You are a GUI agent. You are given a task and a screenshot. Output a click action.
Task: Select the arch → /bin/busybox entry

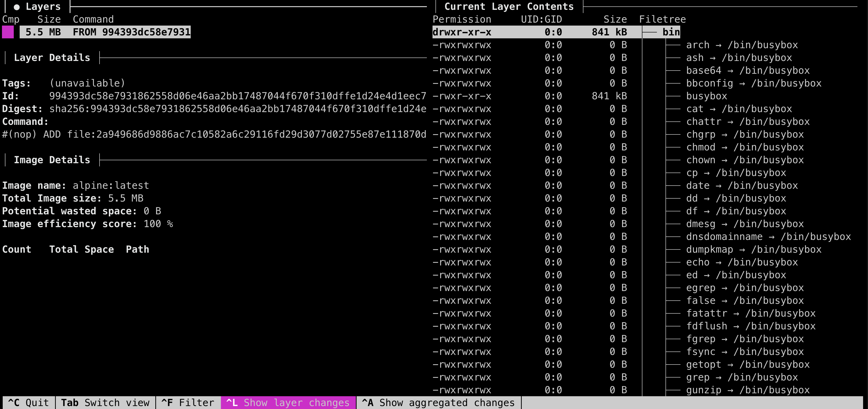click(x=742, y=45)
